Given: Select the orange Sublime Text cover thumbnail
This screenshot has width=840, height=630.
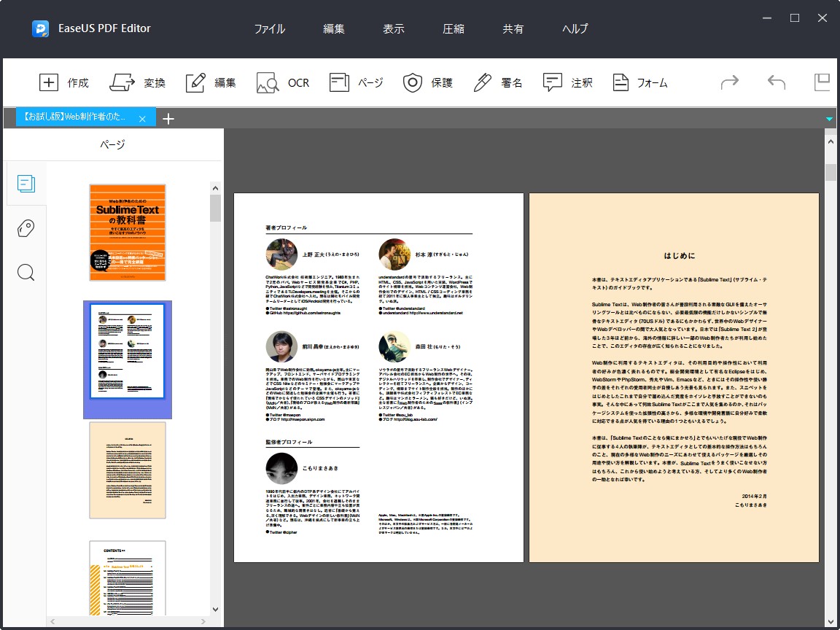Looking at the screenshot, I should [128, 233].
